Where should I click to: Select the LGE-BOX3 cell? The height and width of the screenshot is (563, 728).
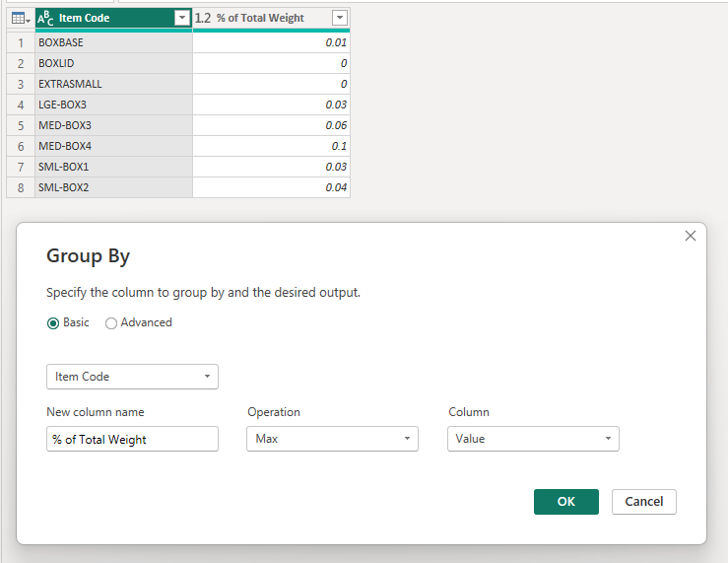(x=113, y=105)
